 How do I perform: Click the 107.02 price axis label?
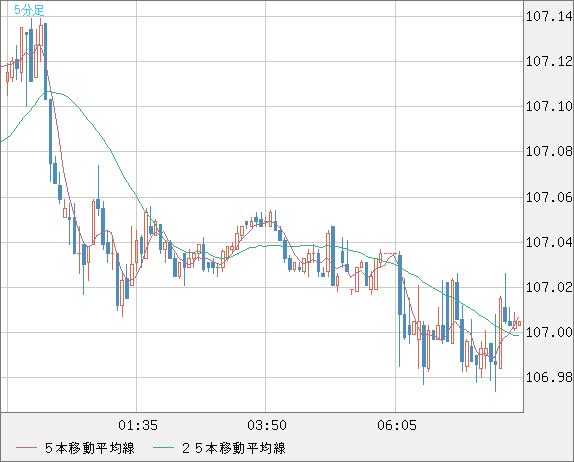[x=549, y=287]
